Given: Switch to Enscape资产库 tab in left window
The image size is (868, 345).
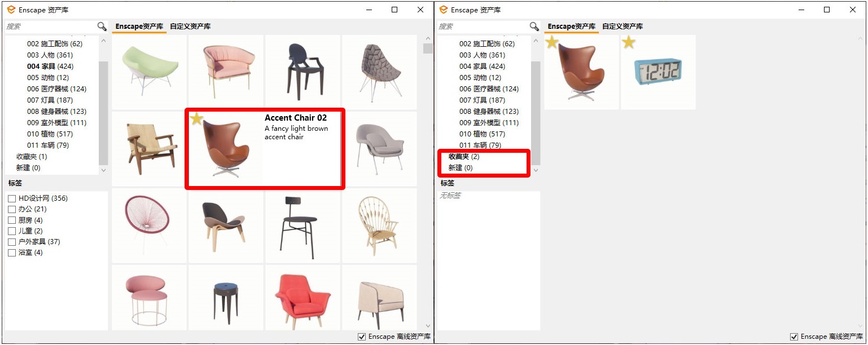Looking at the screenshot, I should tap(139, 26).
